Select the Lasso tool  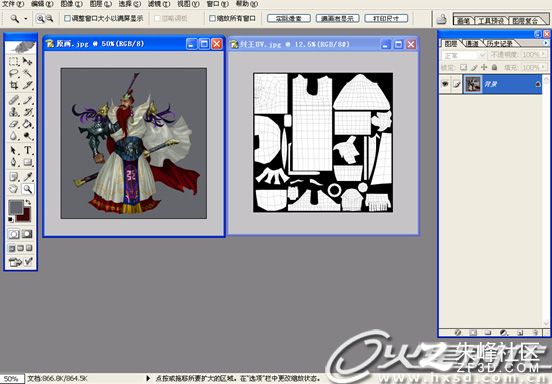[13, 73]
